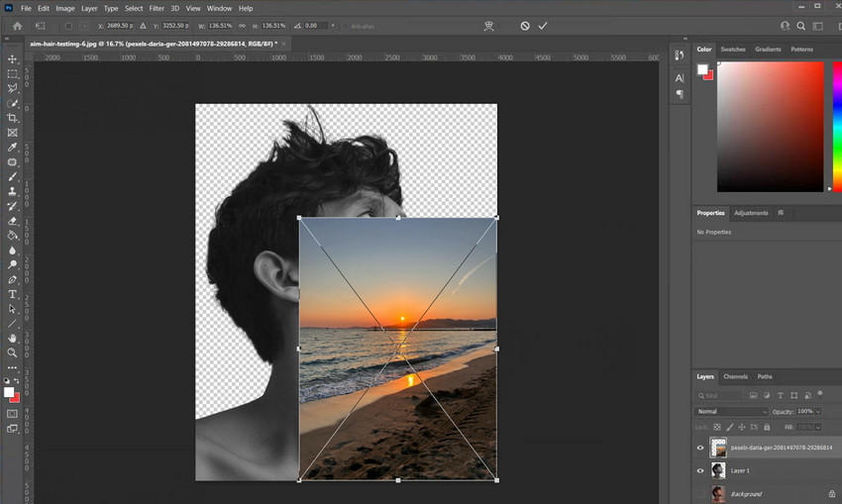
Task: Select the Clone Stamp tool
Action: (x=12, y=191)
